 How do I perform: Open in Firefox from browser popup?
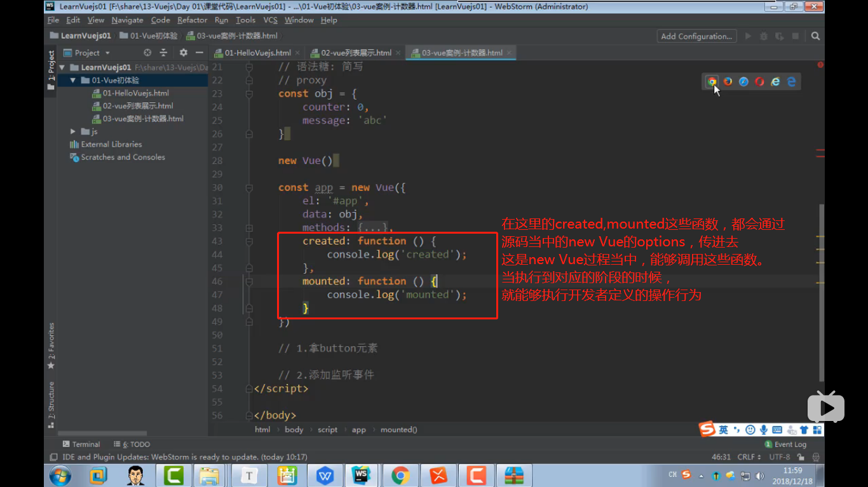[728, 82]
